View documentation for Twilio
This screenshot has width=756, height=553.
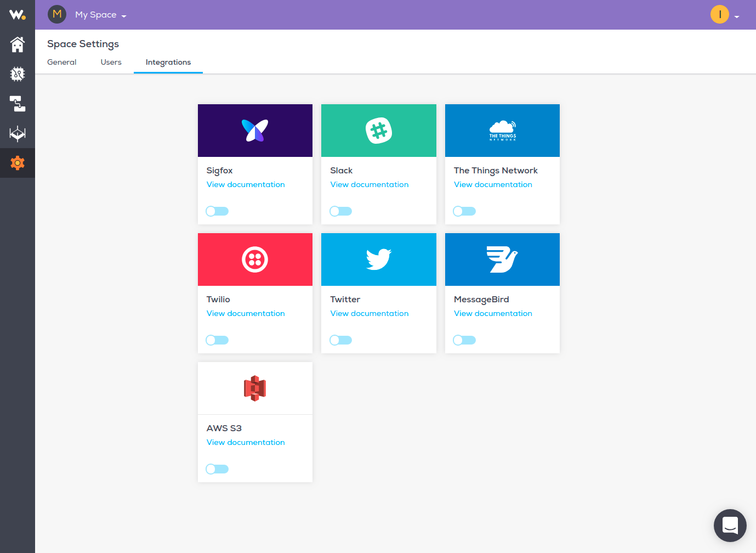pyautogui.click(x=246, y=313)
